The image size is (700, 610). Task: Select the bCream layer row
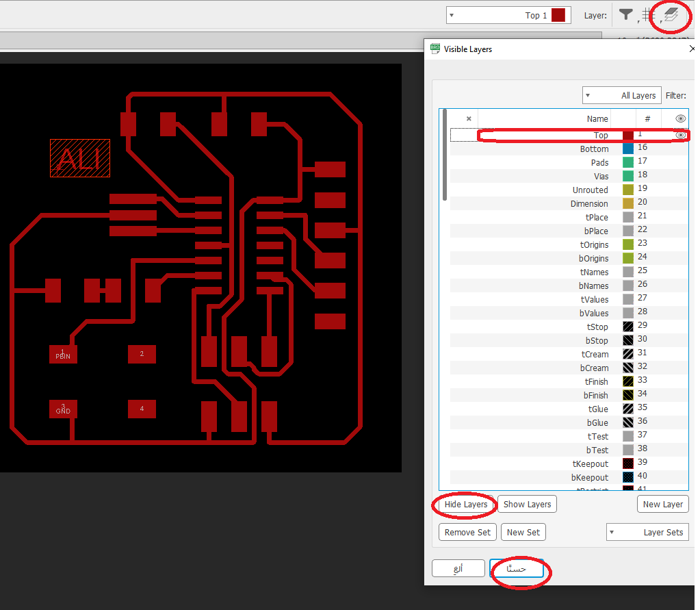[x=569, y=368]
